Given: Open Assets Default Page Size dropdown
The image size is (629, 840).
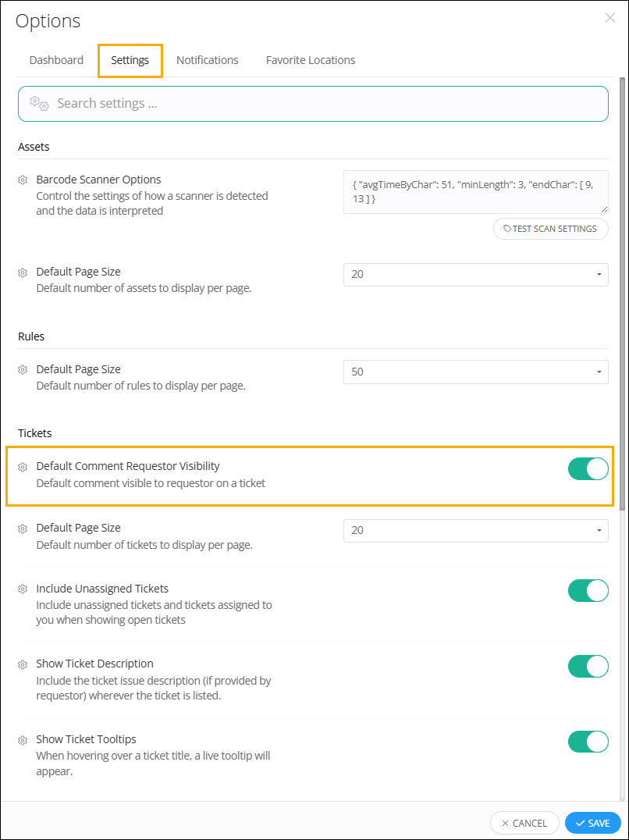Looking at the screenshot, I should tap(476, 274).
